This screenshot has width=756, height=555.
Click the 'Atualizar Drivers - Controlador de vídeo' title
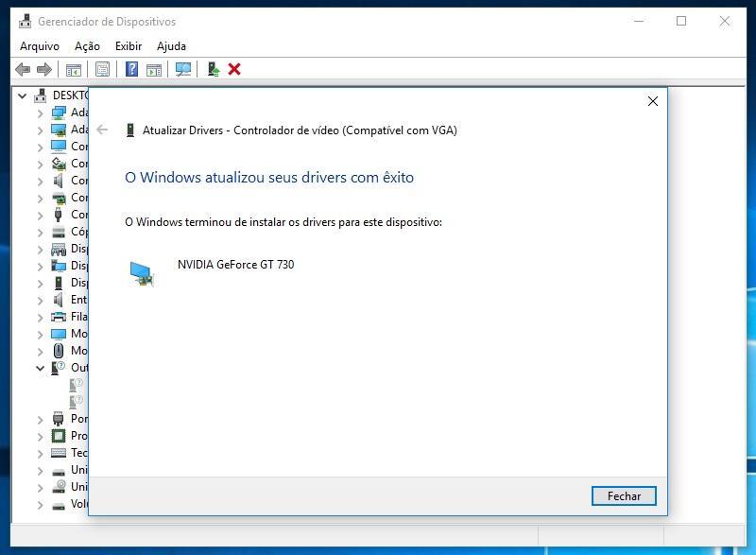pos(300,130)
